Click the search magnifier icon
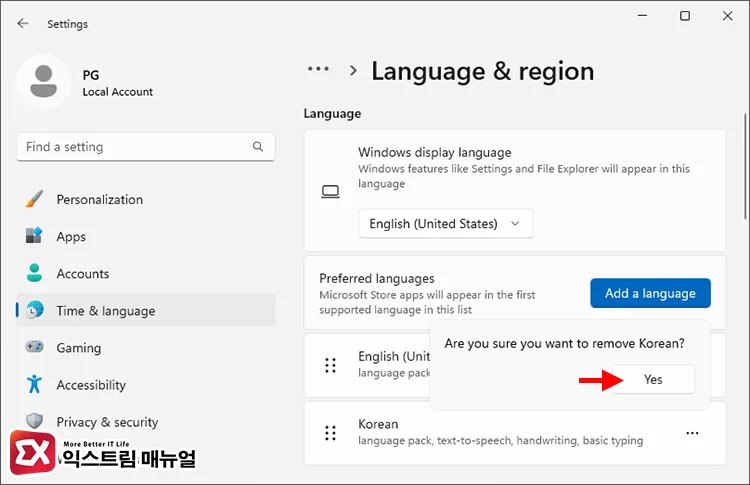The width and height of the screenshot is (750, 485). coord(258,147)
